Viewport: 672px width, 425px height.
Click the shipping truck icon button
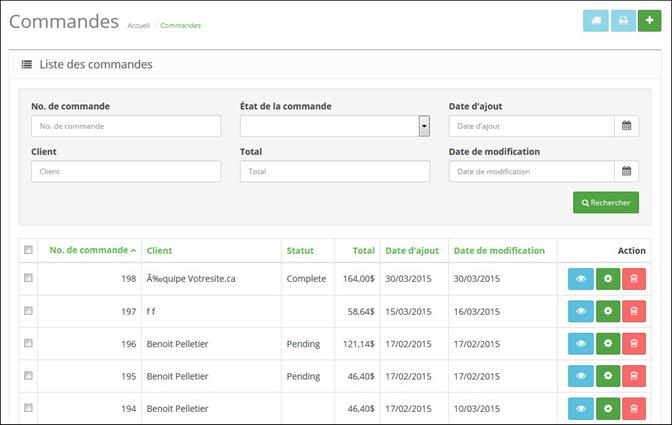pyautogui.click(x=595, y=21)
